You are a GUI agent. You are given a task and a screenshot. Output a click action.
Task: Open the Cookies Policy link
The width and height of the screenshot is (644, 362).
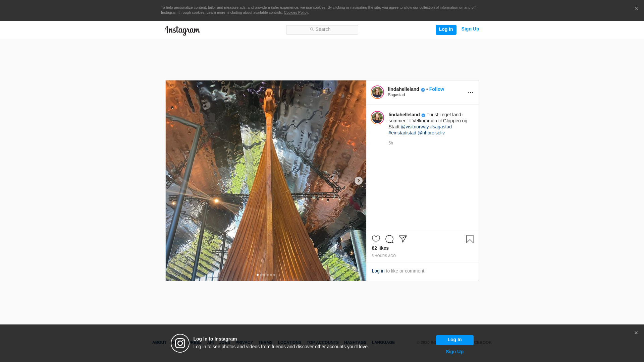tap(296, 13)
